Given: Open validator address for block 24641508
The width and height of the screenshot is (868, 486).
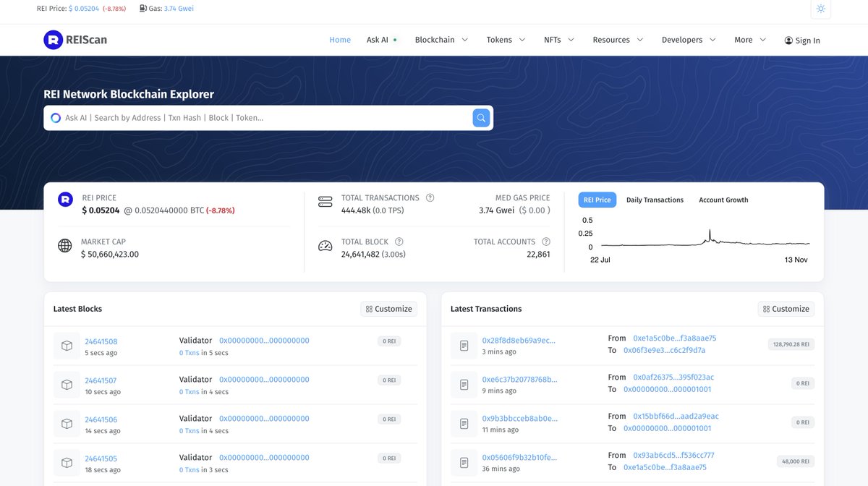Looking at the screenshot, I should [264, 341].
